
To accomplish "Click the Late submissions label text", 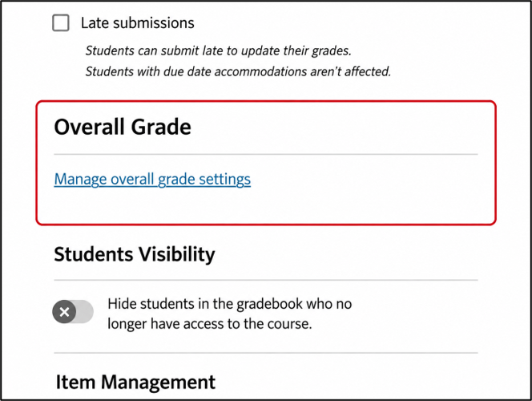I will pyautogui.click(x=138, y=23).
